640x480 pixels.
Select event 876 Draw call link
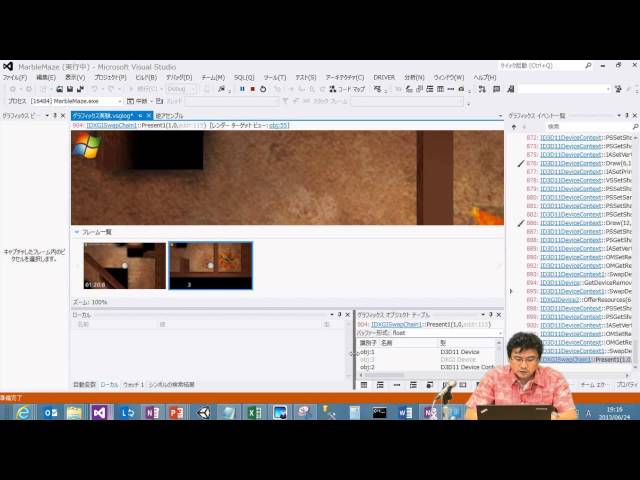click(571, 163)
